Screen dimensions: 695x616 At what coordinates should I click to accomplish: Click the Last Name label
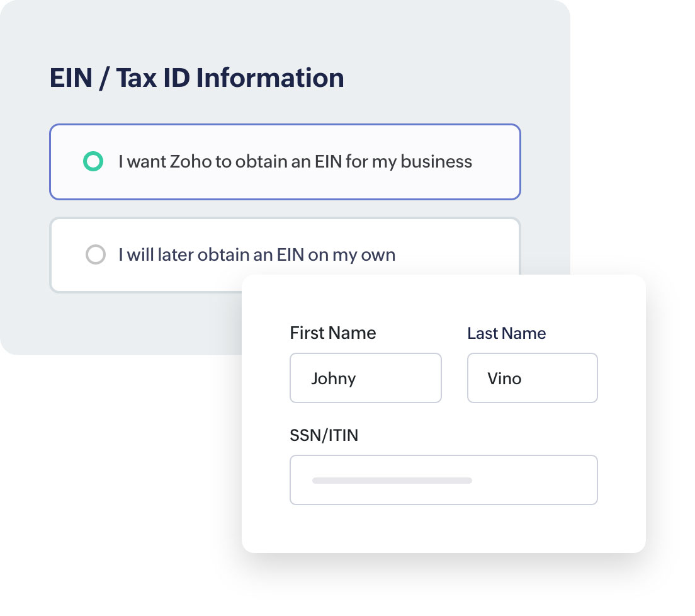coord(506,333)
